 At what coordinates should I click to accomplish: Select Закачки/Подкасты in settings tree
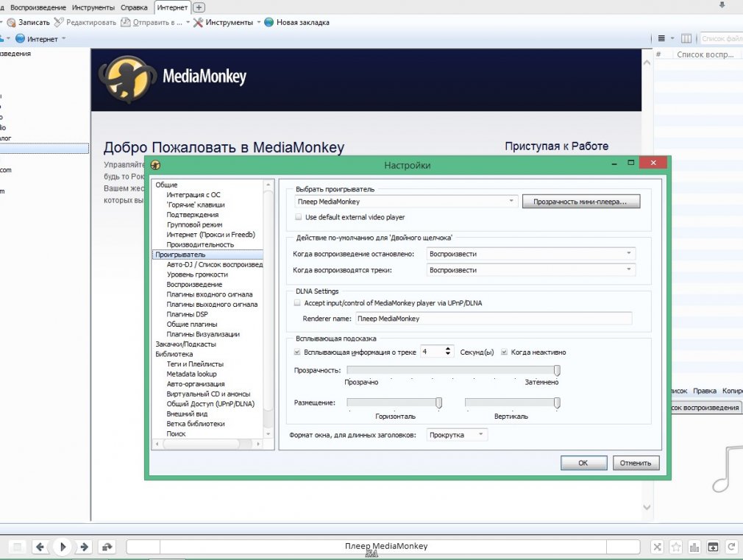[x=185, y=344]
